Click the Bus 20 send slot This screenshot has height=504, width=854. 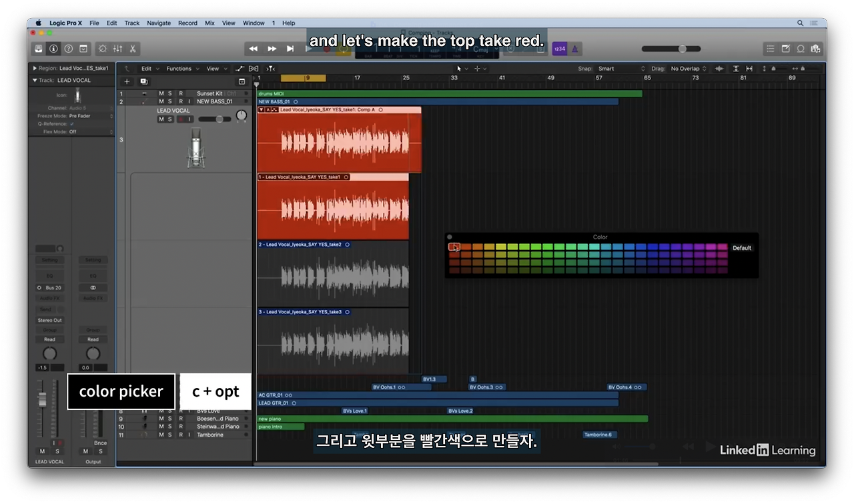pos(49,288)
